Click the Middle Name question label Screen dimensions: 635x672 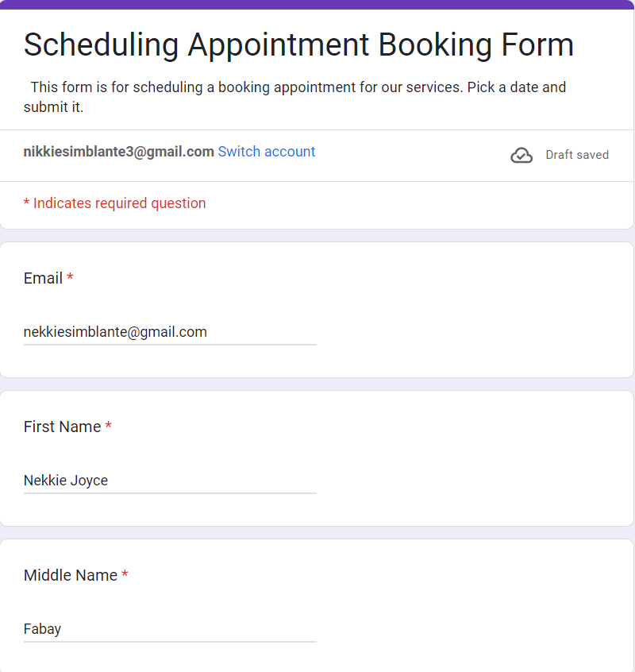click(x=70, y=575)
